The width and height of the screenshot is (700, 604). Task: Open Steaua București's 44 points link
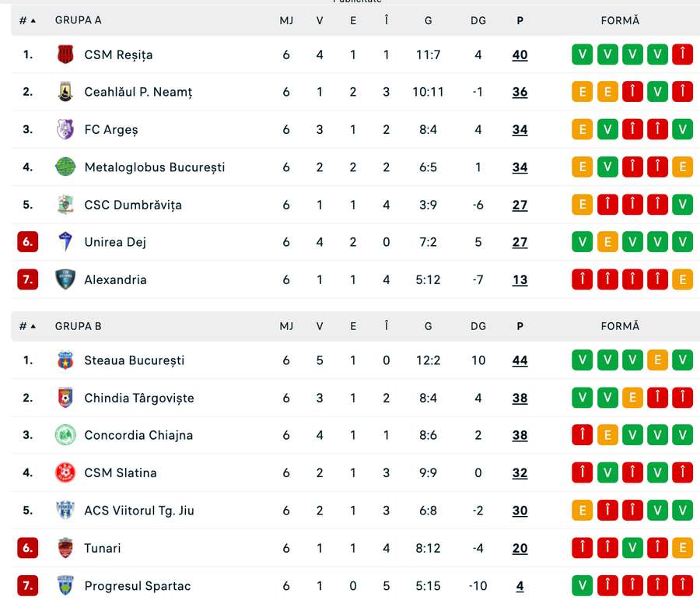click(520, 360)
